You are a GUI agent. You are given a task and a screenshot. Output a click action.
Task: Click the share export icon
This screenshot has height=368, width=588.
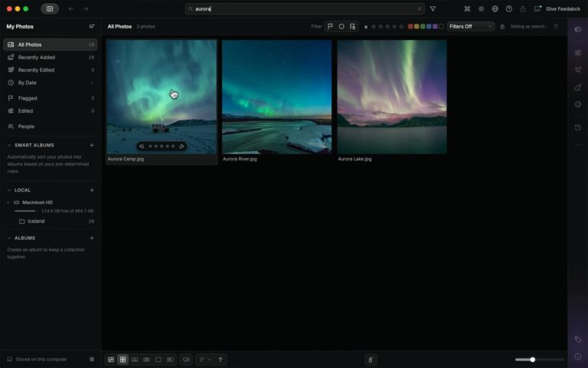(523, 8)
